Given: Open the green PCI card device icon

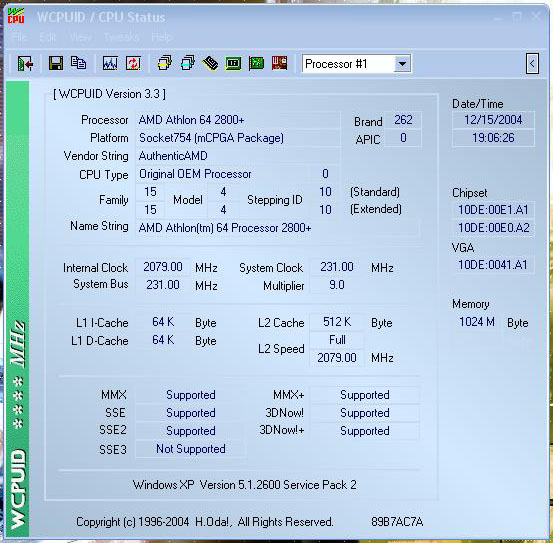Looking at the screenshot, I should tap(256, 63).
